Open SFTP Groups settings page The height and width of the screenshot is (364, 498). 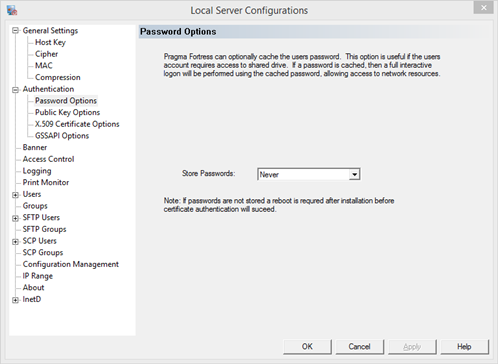pos(44,229)
